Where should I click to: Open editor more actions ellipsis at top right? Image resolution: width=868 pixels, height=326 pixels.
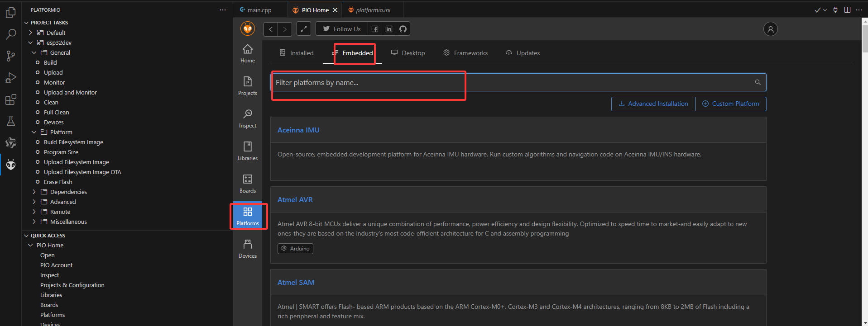click(x=859, y=10)
